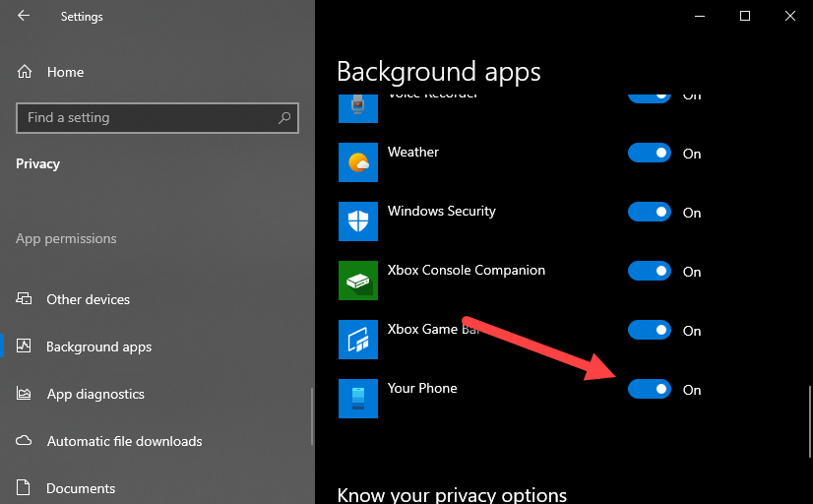Select the App diagnostics icon
Image resolution: width=813 pixels, height=504 pixels.
pos(24,394)
